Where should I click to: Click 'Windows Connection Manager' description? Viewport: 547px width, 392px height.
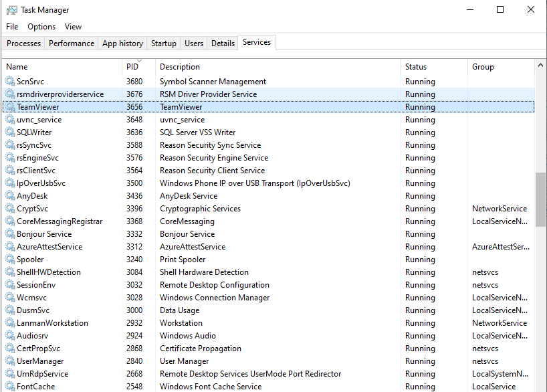[215, 298]
